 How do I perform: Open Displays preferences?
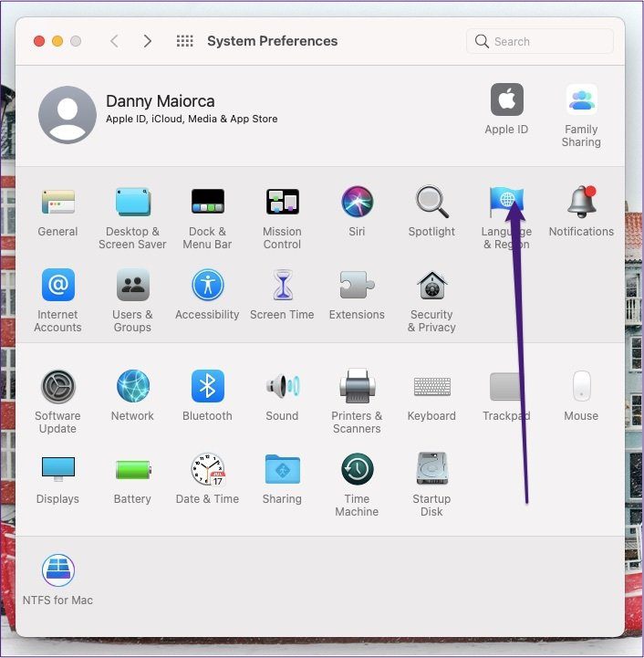point(57,469)
